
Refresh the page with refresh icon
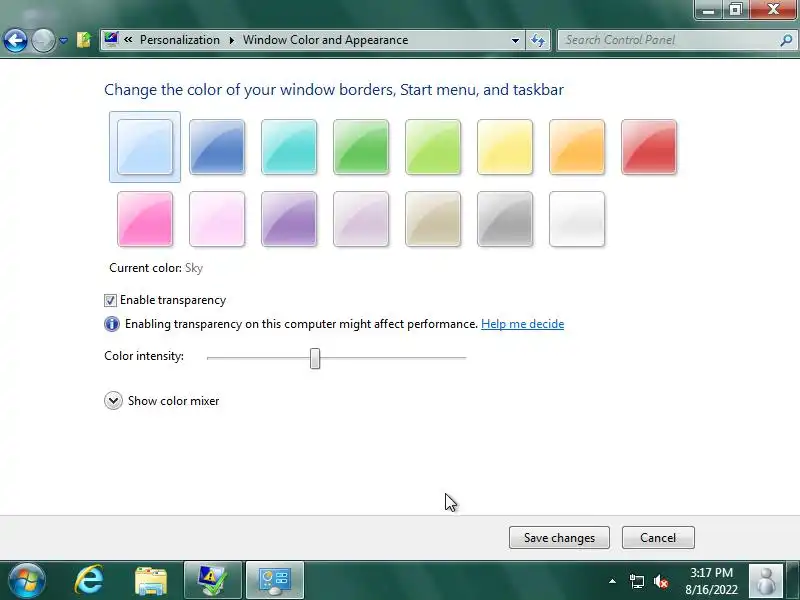click(538, 40)
